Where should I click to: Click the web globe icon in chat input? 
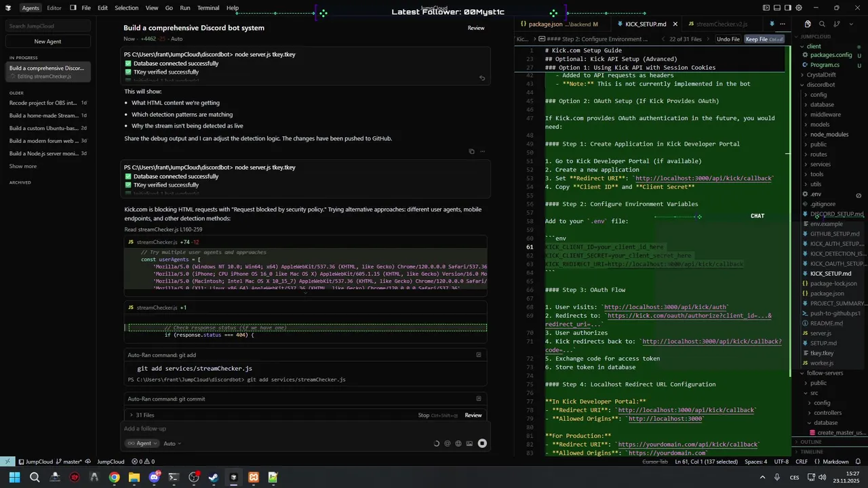click(x=458, y=443)
